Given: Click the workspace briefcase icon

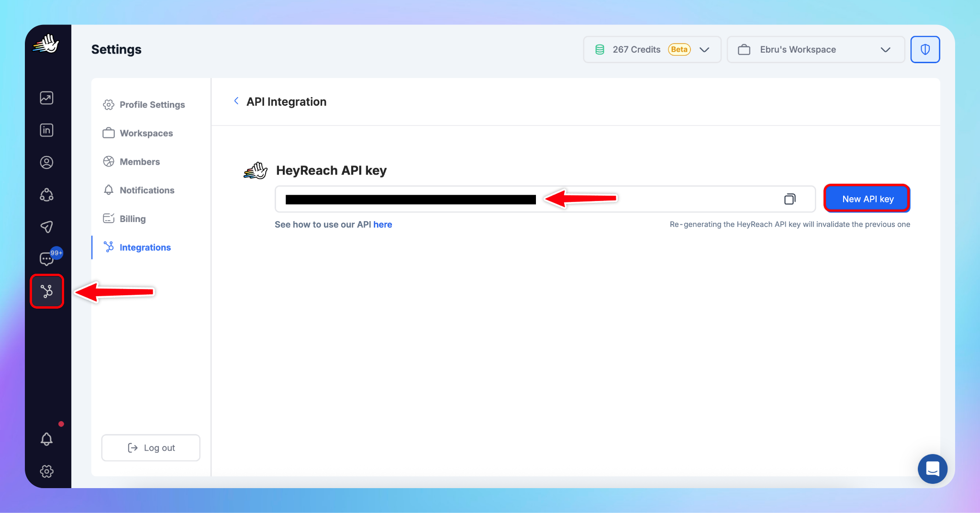Looking at the screenshot, I should (x=744, y=49).
